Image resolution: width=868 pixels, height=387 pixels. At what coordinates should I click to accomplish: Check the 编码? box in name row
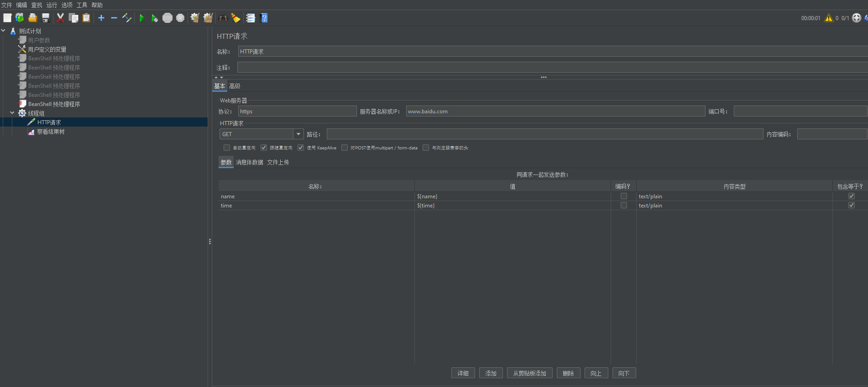click(x=624, y=196)
